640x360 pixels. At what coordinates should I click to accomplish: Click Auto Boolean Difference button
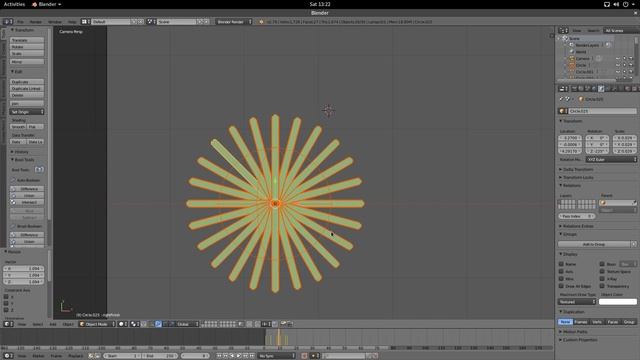27,189
